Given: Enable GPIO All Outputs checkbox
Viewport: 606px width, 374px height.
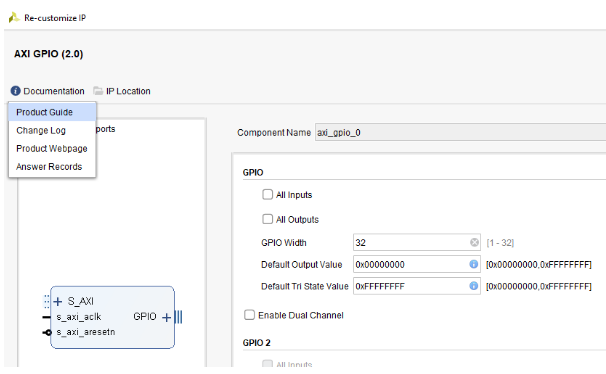Looking at the screenshot, I should click(267, 219).
